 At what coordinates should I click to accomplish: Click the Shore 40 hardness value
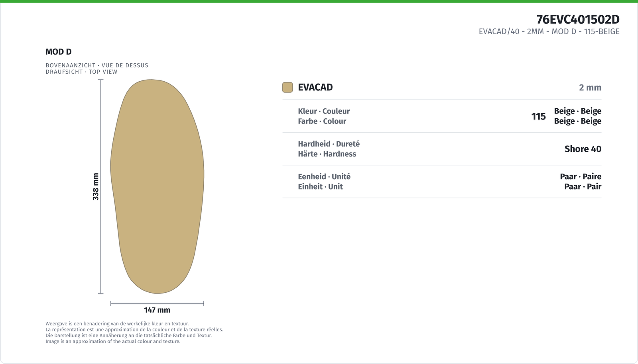(x=583, y=149)
